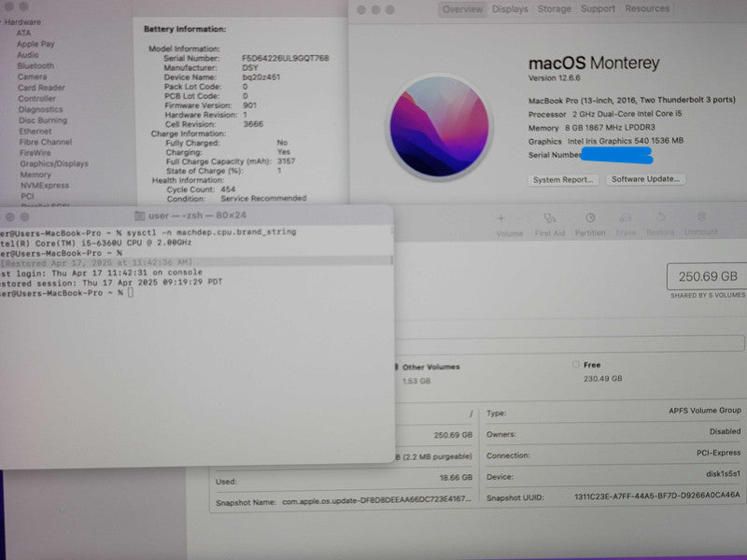This screenshot has height=560, width=747.
Task: Select Memory in System Information sidebar
Action: click(35, 175)
